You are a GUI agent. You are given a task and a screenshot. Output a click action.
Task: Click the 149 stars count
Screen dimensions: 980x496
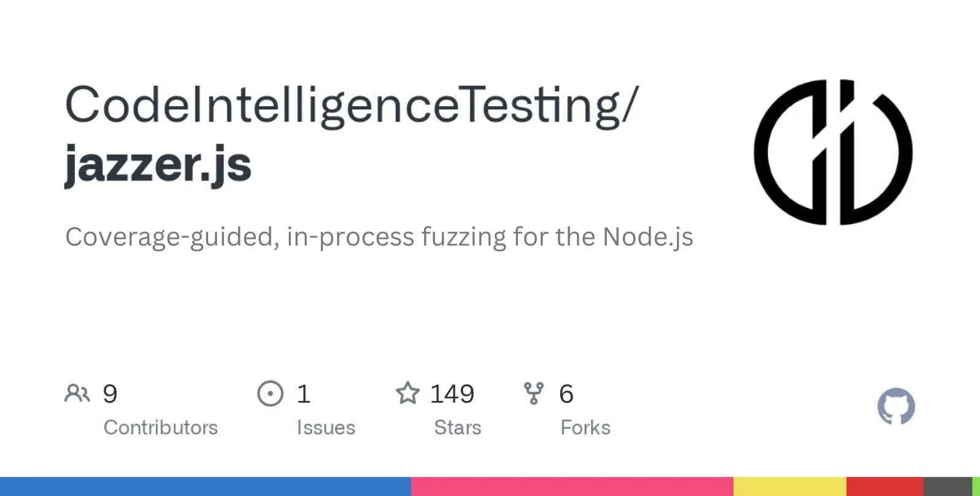tap(452, 393)
